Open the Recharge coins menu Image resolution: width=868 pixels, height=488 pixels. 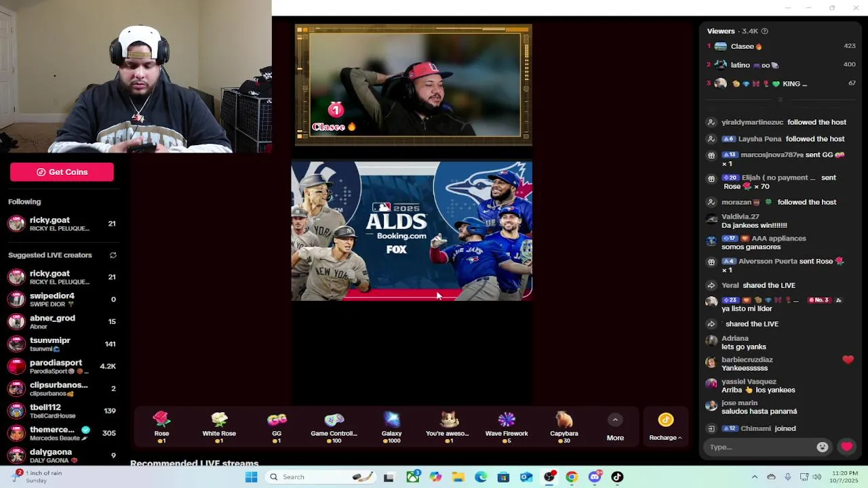(x=665, y=428)
